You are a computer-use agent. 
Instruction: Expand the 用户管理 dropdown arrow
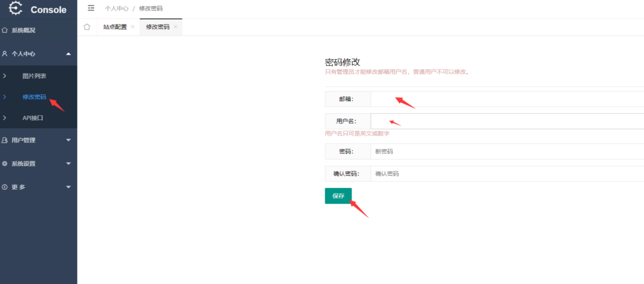(68, 140)
